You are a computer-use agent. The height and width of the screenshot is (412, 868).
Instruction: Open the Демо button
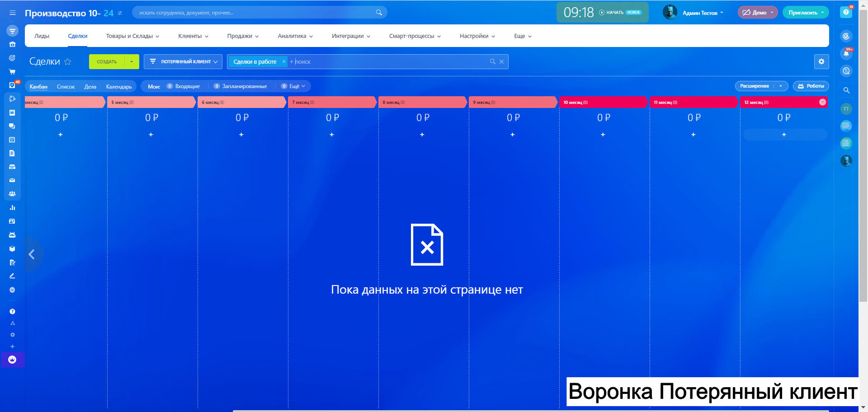pyautogui.click(x=758, y=13)
